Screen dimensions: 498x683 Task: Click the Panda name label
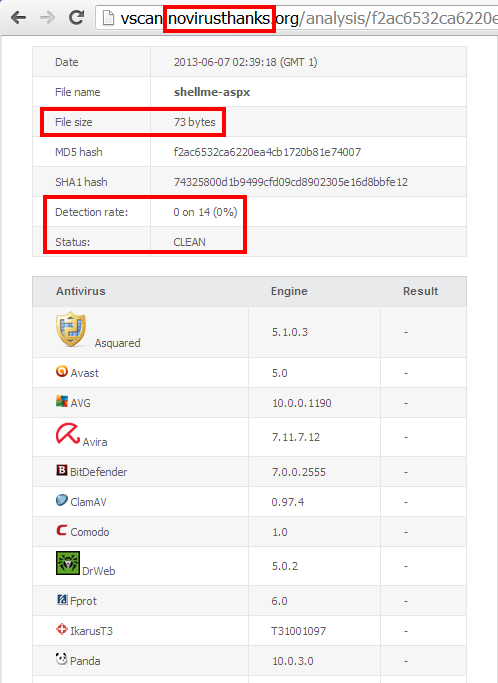click(x=85, y=661)
